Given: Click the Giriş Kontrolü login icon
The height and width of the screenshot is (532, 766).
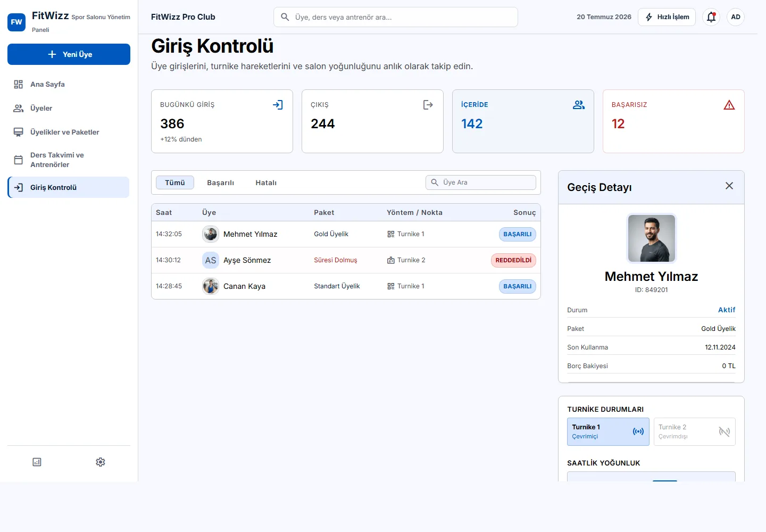Looking at the screenshot, I should (x=19, y=187).
